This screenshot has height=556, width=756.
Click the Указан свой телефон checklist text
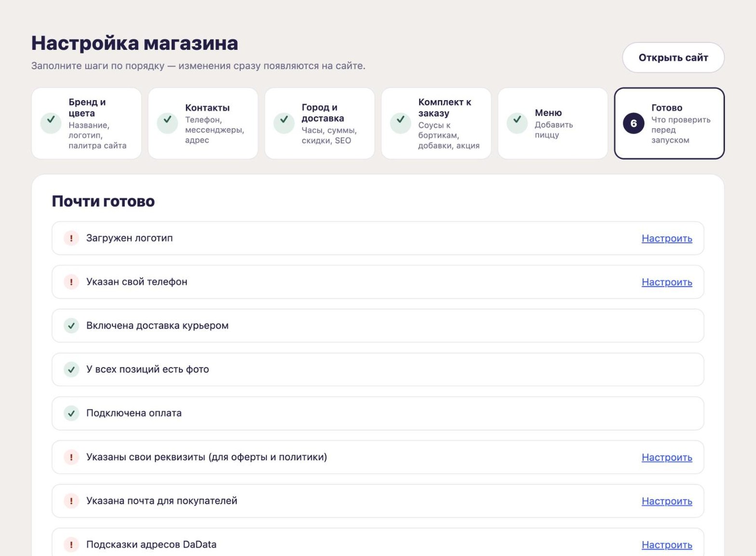(137, 282)
